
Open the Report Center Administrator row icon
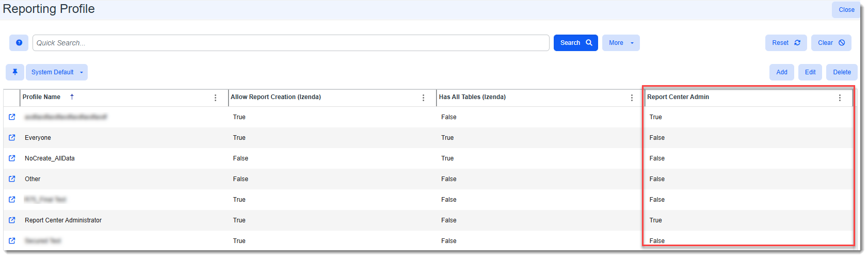pos(12,220)
